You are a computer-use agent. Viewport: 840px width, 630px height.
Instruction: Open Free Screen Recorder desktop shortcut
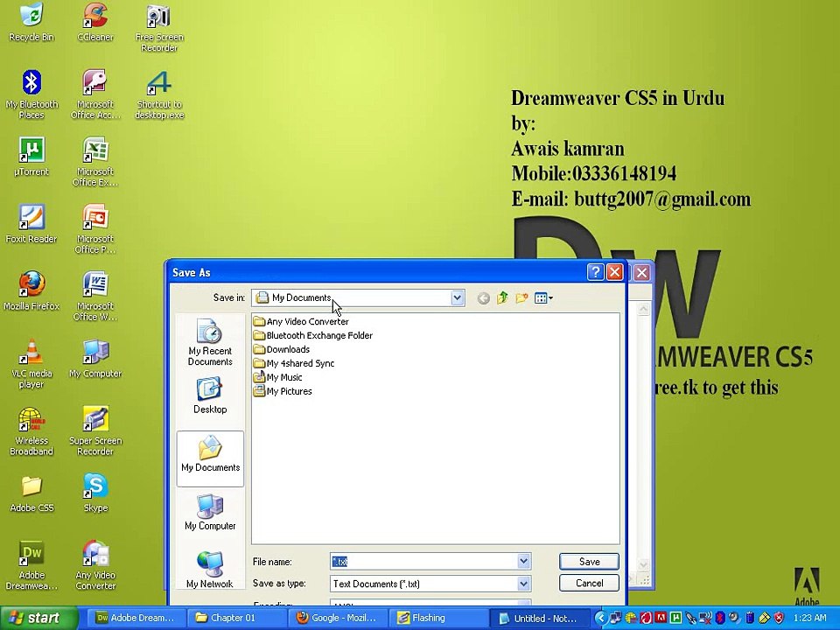click(x=159, y=28)
